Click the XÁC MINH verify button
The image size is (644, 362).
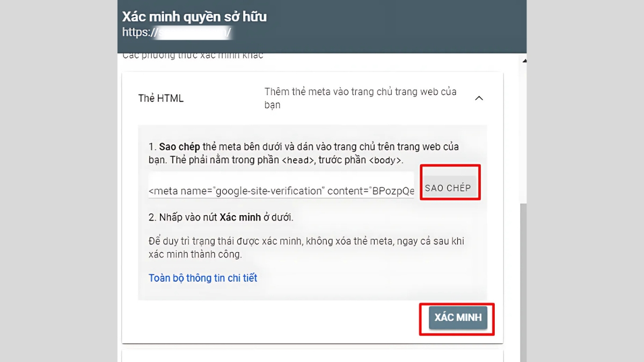(x=458, y=317)
